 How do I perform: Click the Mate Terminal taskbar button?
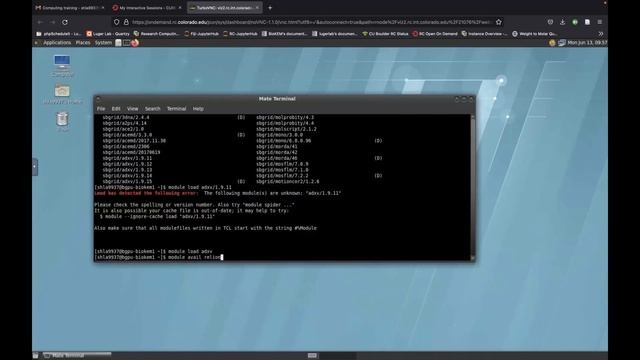coord(77,356)
